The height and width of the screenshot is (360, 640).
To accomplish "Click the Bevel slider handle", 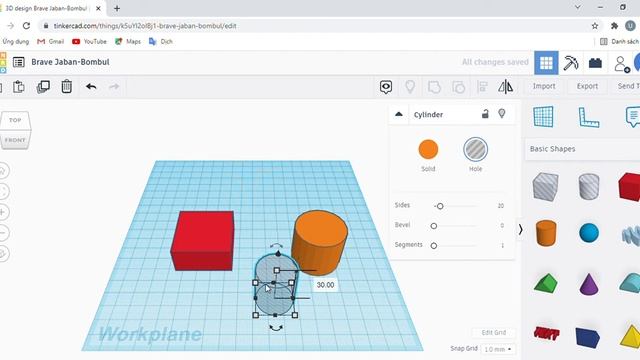I will (433, 226).
